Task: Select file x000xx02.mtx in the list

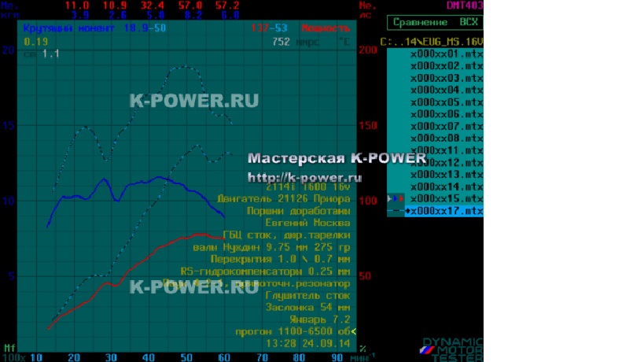Action: (x=447, y=66)
